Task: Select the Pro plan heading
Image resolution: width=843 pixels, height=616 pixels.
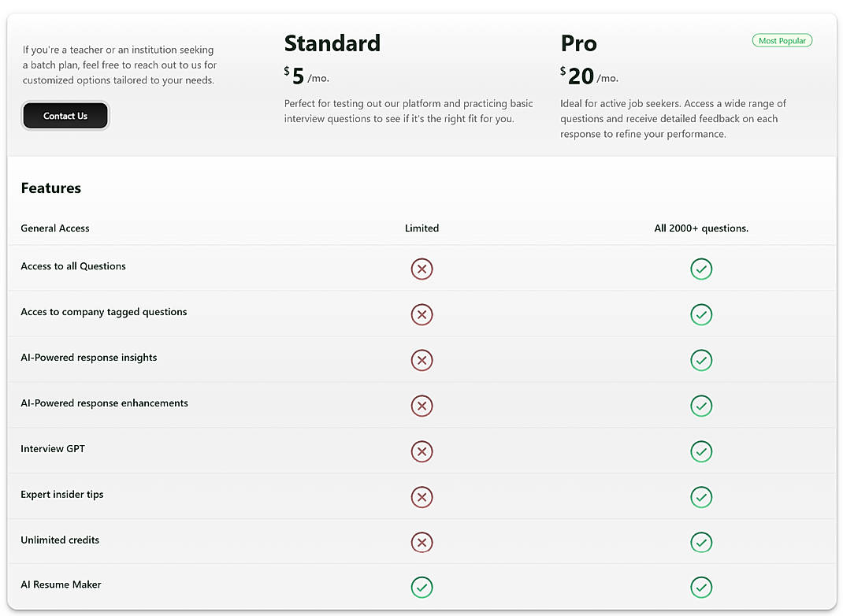Action: [578, 43]
